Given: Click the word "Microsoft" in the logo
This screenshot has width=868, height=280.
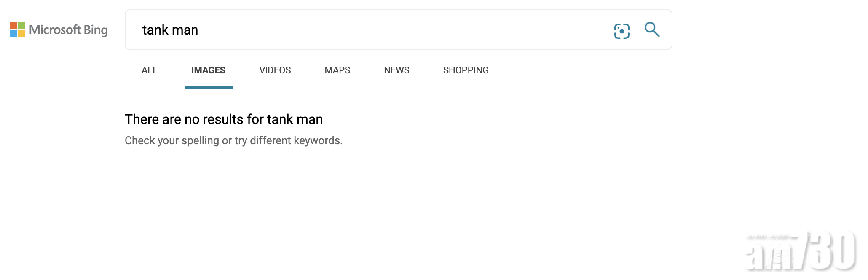Looking at the screenshot, I should (55, 30).
